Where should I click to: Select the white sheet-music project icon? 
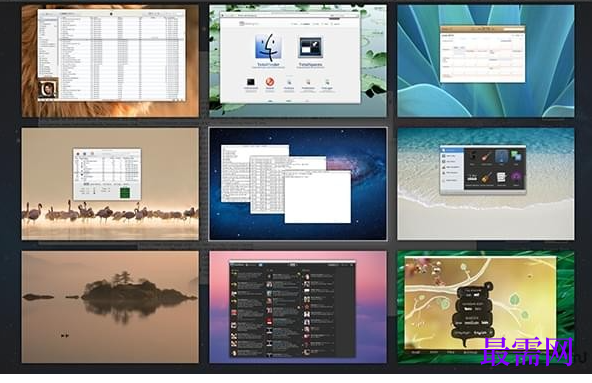point(501,177)
